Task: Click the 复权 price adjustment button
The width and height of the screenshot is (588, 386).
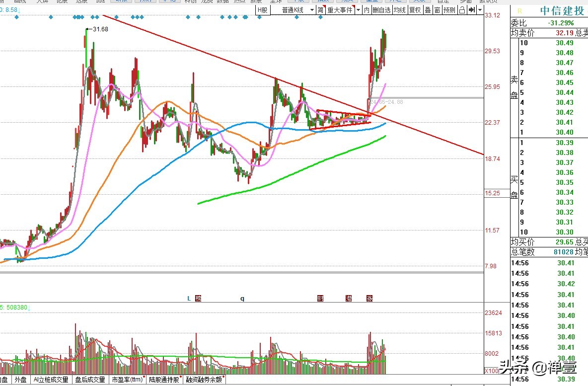Action: click(415, 10)
